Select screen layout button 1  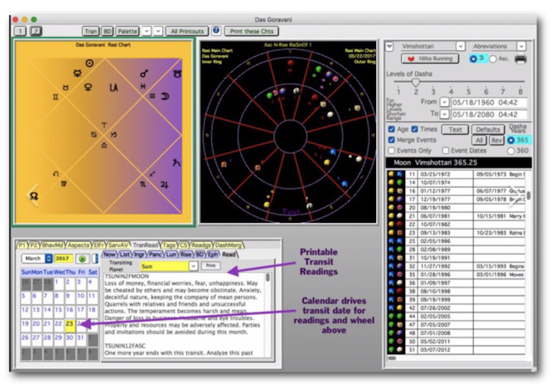(20, 30)
